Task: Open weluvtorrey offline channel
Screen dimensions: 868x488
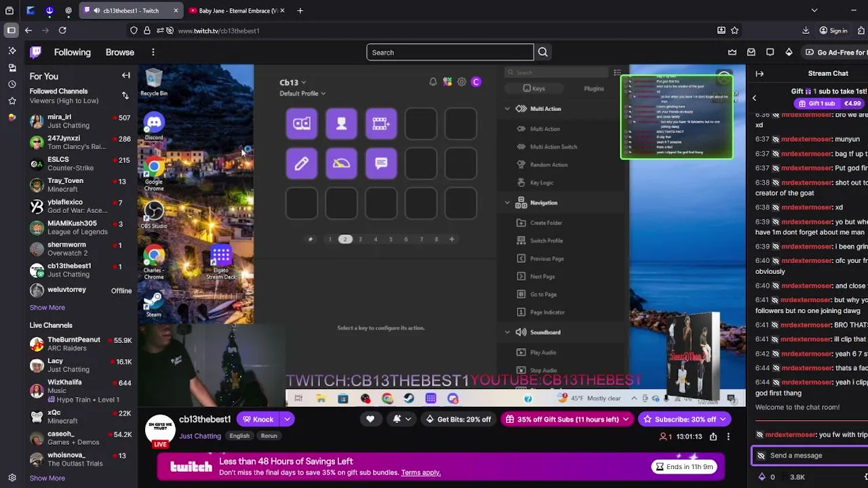Action: point(80,290)
